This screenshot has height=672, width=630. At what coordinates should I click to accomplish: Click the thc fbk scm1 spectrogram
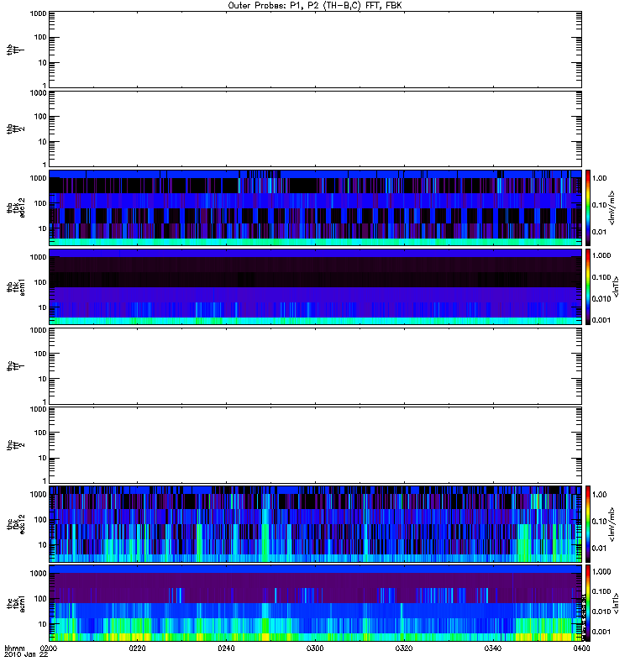point(315,603)
